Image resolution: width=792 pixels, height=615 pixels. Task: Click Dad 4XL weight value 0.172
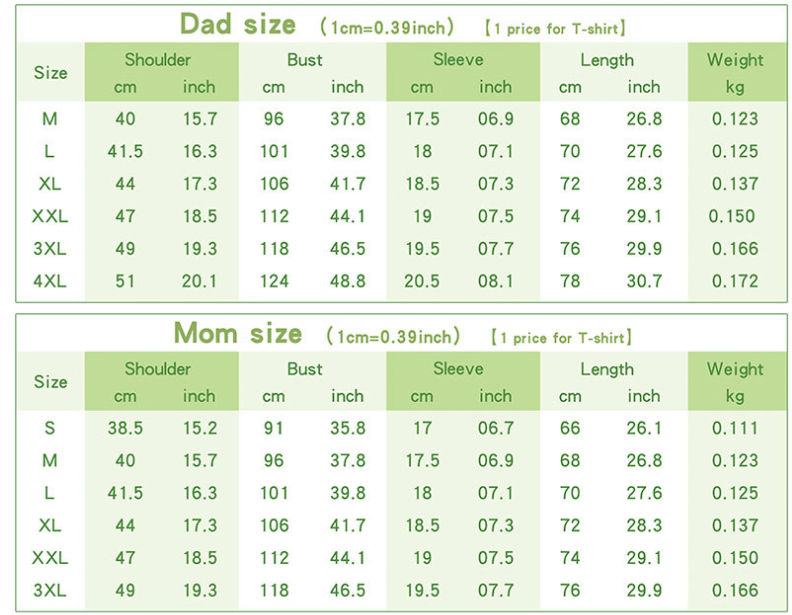coord(735,281)
